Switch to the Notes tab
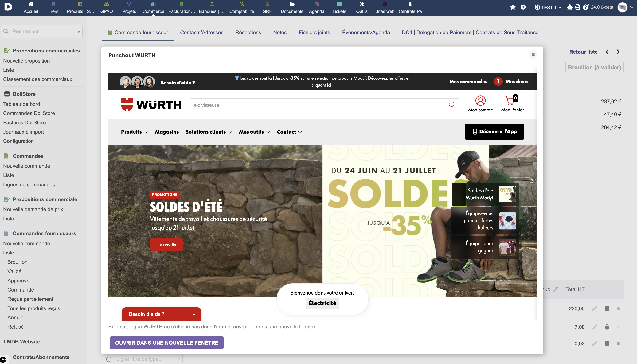This screenshot has width=637, height=364. click(x=280, y=33)
